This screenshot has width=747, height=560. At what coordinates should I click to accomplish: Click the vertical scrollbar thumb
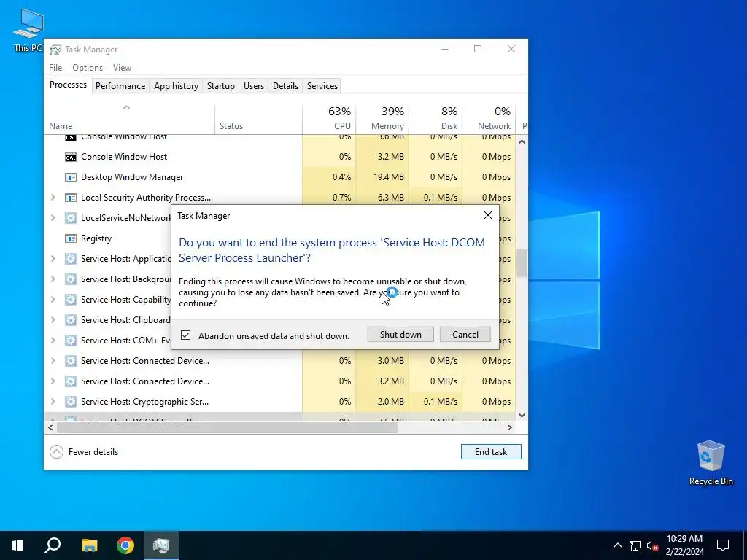click(x=522, y=262)
